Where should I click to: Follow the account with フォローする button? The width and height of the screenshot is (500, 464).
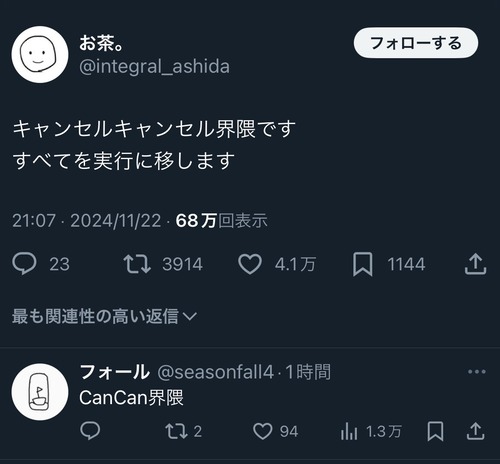click(416, 43)
